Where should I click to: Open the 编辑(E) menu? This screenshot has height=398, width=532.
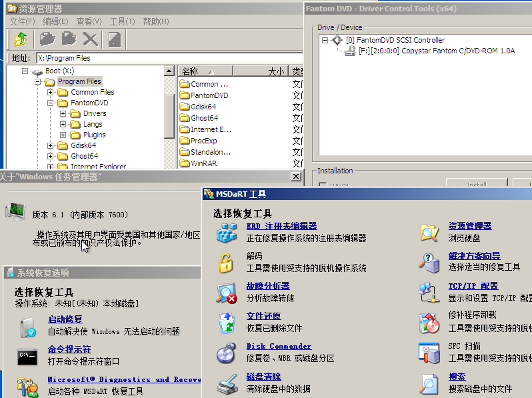click(x=55, y=21)
